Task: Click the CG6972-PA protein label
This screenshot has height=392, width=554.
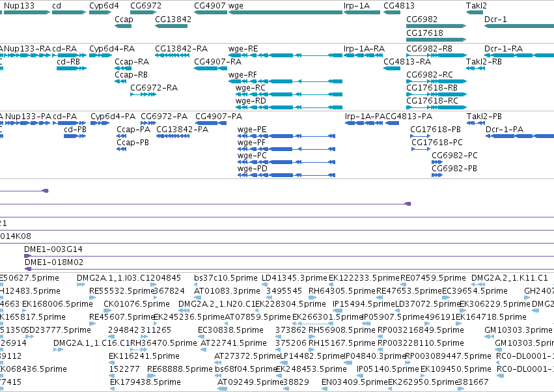Action: (164, 117)
